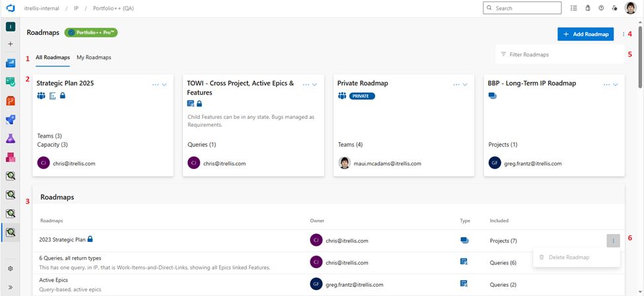Click query type icon in 6 Queries row
Image resolution: width=644 pixels, height=296 pixels.
pos(464,262)
